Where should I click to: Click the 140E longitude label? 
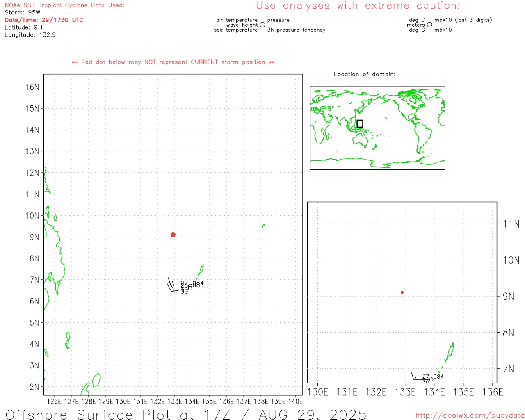click(x=295, y=402)
